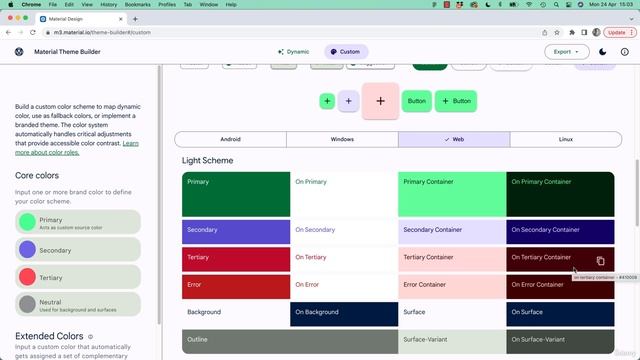Select the Web platform tab
Viewport: 640px width, 360px height.
(454, 139)
